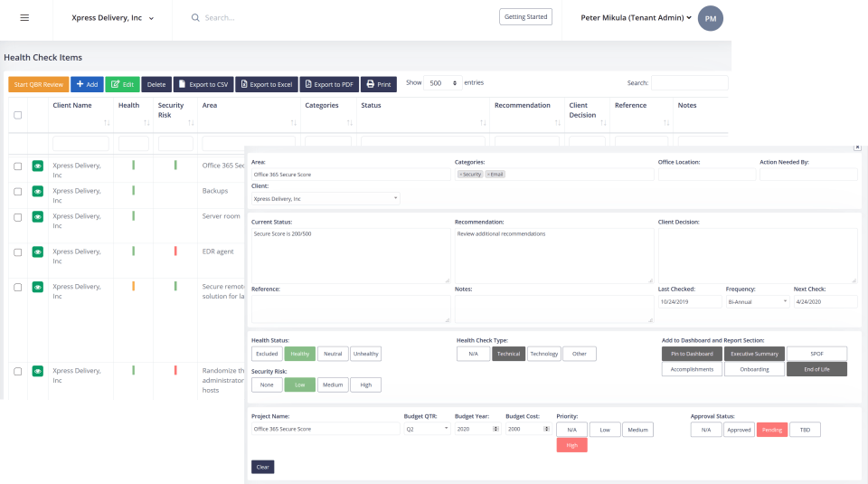View the Randomize administrator row eye icon
Image resolution: width=868 pixels, height=484 pixels.
pyautogui.click(x=38, y=371)
